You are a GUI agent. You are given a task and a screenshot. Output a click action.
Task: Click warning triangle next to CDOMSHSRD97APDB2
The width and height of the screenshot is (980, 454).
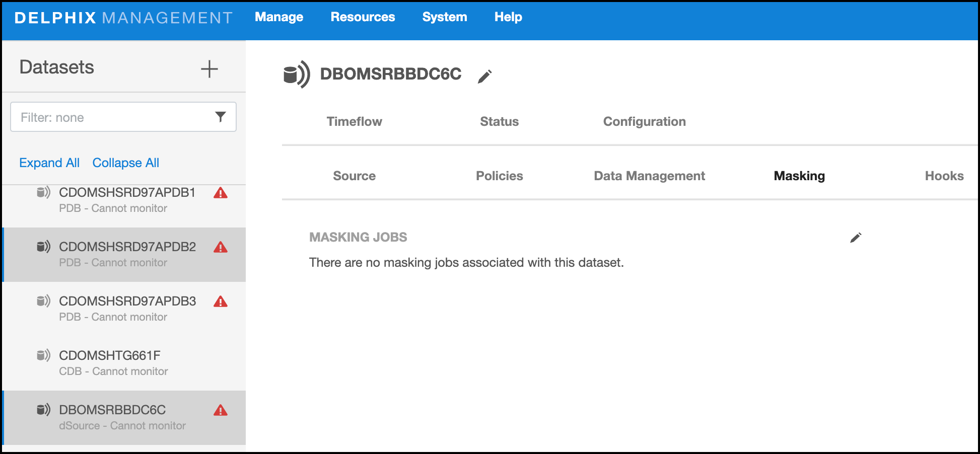[x=221, y=248]
